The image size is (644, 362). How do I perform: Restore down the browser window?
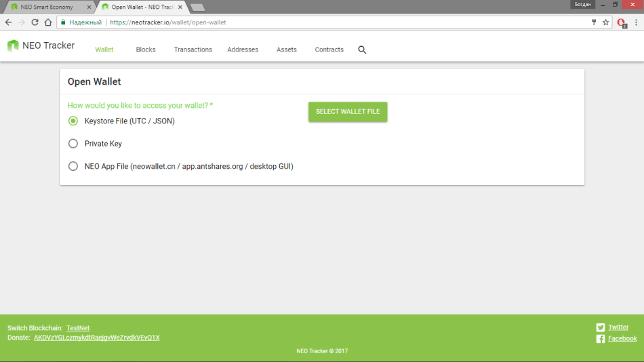pos(615,5)
